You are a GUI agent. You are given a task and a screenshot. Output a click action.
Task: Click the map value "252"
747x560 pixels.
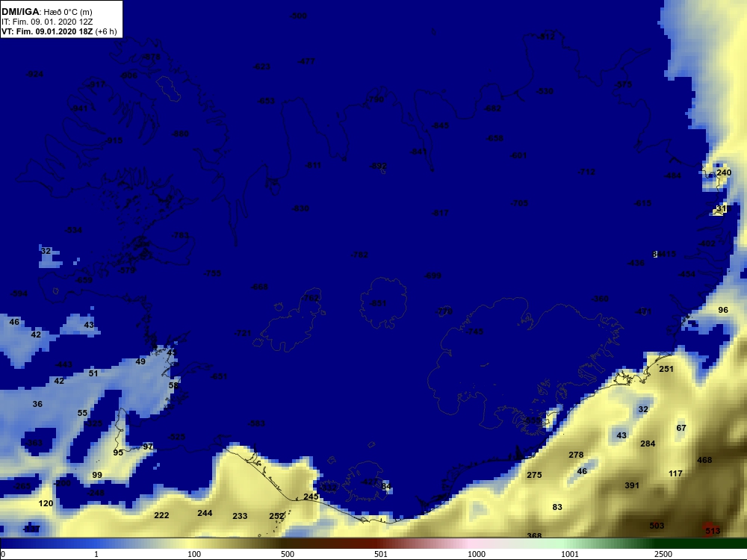[277, 516]
